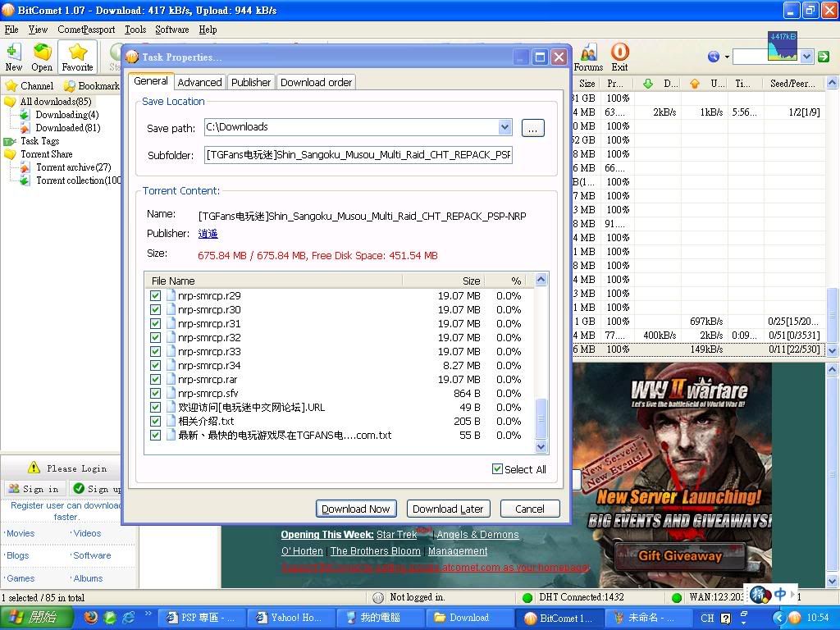Uncheck the nrp-smrcp.r32 file checkbox
The image size is (840, 630).
point(155,337)
